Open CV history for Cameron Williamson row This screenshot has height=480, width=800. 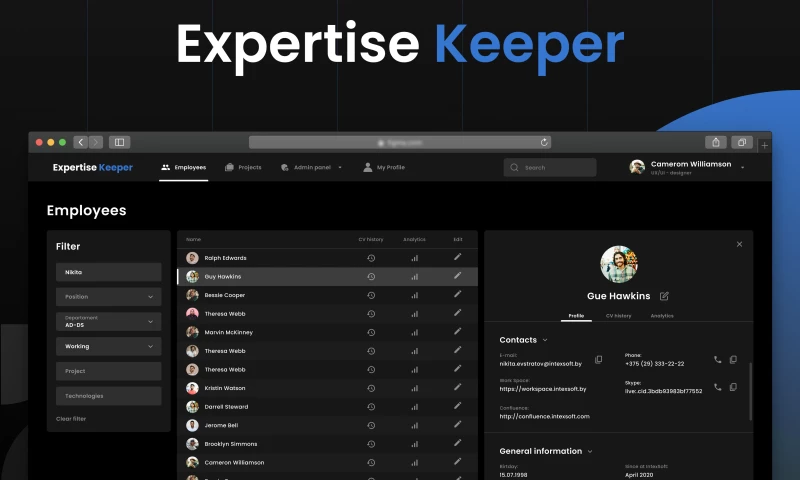coord(371,463)
